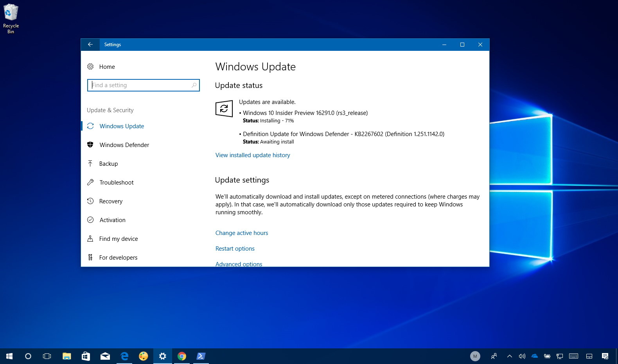Open PowerShell from taskbar
Image resolution: width=618 pixels, height=364 pixels.
point(201,356)
